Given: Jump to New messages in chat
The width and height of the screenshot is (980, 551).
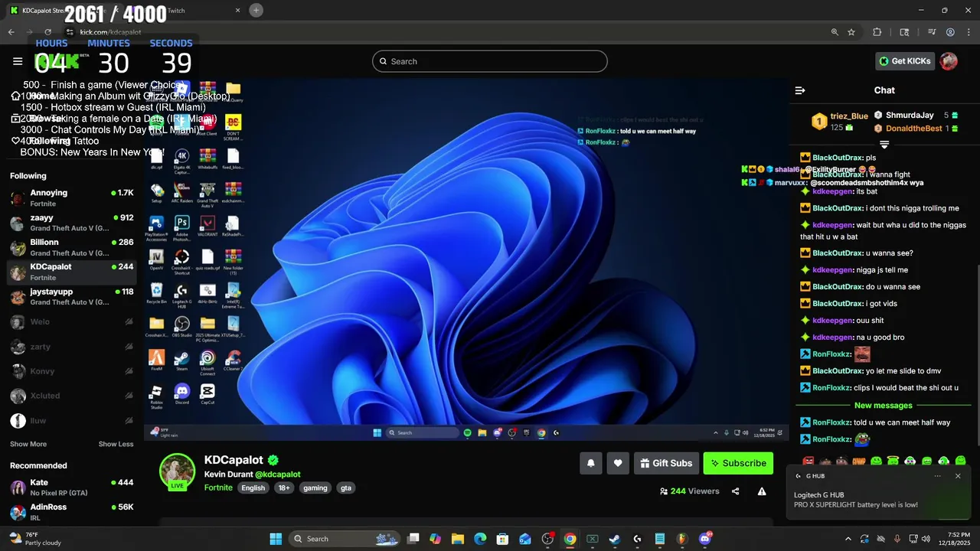Looking at the screenshot, I should pos(883,406).
